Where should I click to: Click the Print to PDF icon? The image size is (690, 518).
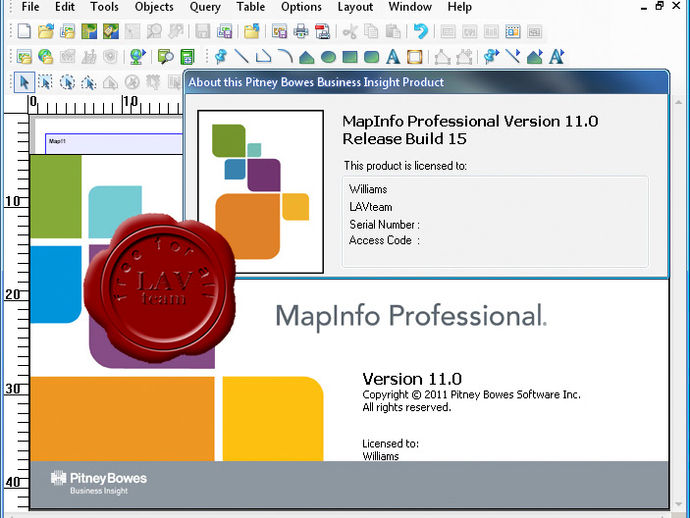pos(323,32)
